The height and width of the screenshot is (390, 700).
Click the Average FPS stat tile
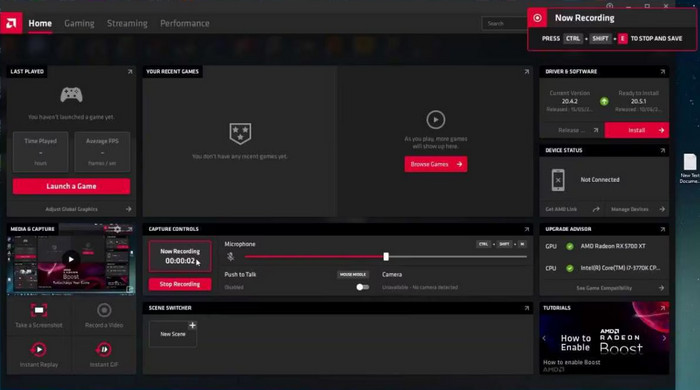[102, 152]
